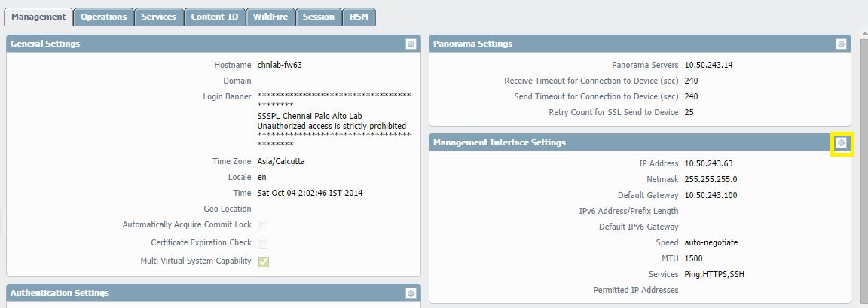Click the Permitted IP Addresses label

tap(635, 290)
